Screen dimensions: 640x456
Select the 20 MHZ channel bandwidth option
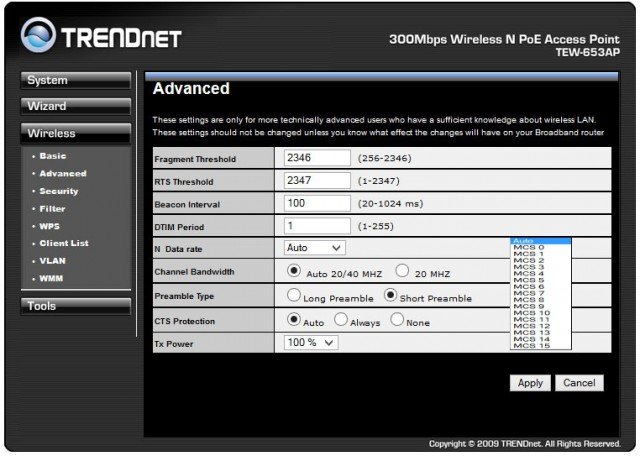[x=402, y=271]
